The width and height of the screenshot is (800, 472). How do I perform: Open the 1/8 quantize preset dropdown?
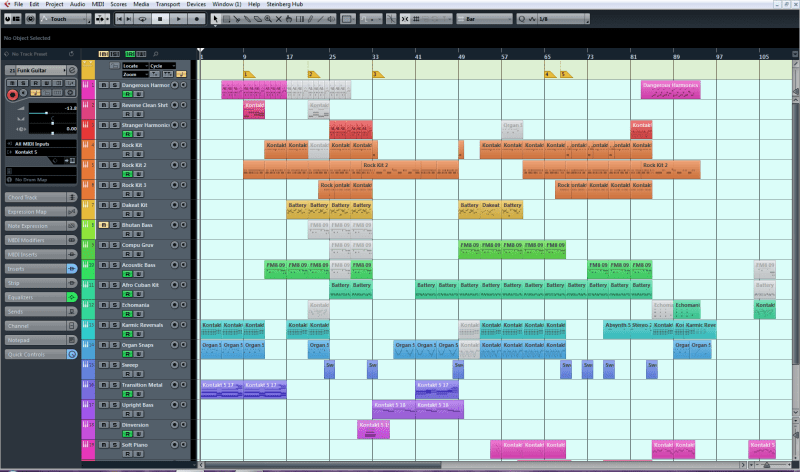tap(564, 19)
